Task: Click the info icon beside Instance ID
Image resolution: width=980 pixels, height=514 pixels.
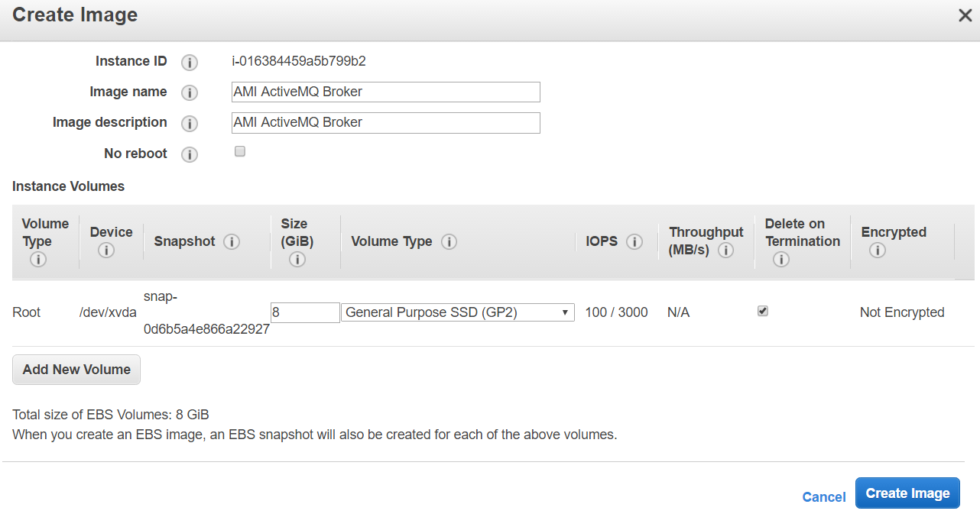Action: (190, 63)
